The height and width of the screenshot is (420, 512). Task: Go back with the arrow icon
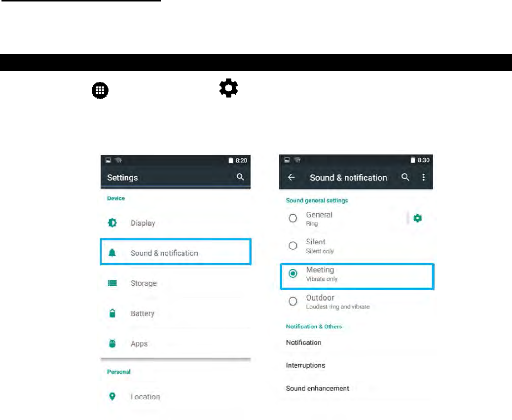click(291, 177)
